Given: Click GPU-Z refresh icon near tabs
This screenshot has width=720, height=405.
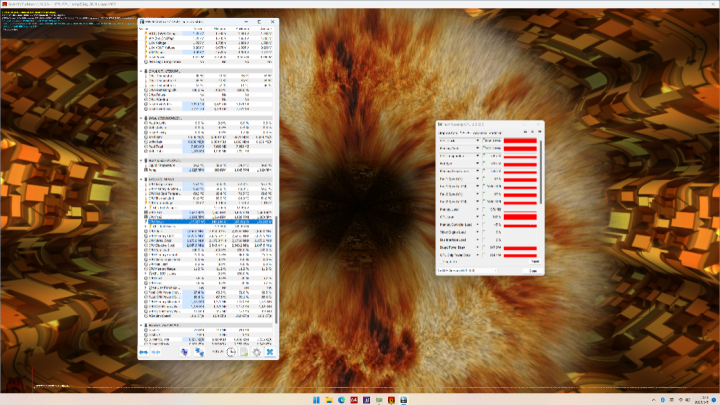Looking at the screenshot, I should click(533, 132).
